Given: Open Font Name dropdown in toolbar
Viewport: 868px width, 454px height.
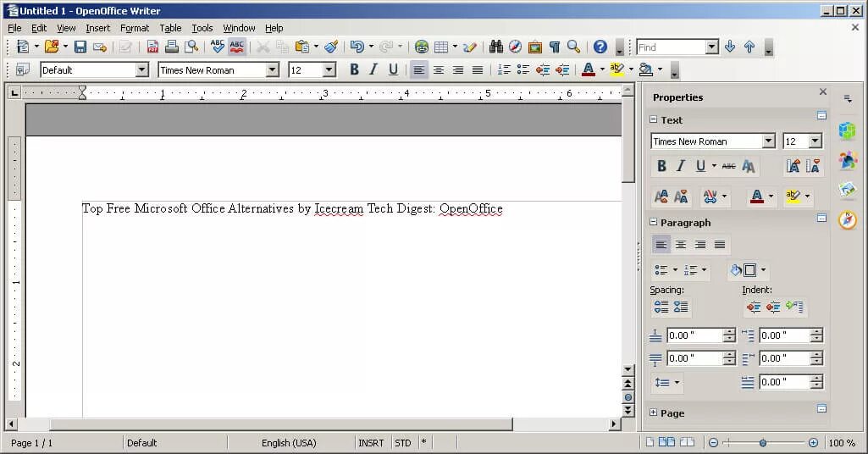Looking at the screenshot, I should click(x=272, y=69).
